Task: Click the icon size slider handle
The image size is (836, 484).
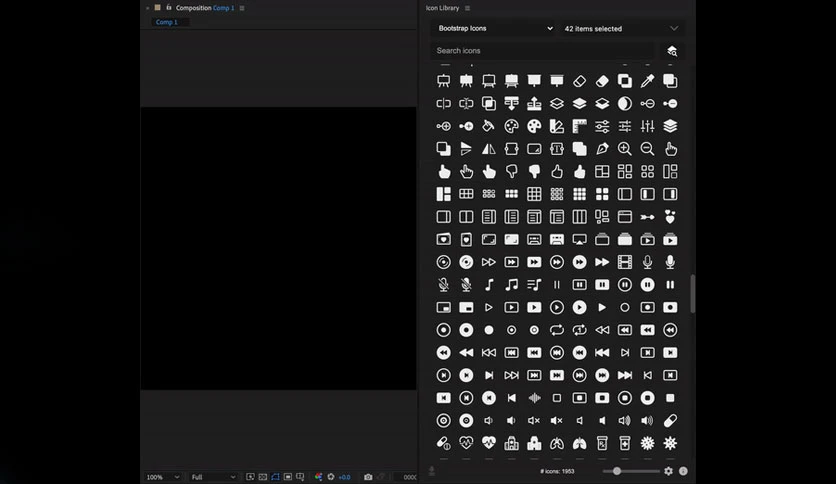Action: 617,471
